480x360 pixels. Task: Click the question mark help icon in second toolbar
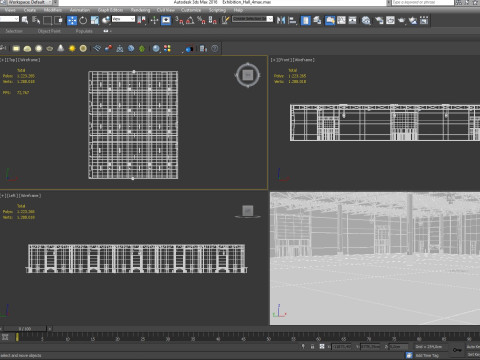pyautogui.click(x=215, y=48)
